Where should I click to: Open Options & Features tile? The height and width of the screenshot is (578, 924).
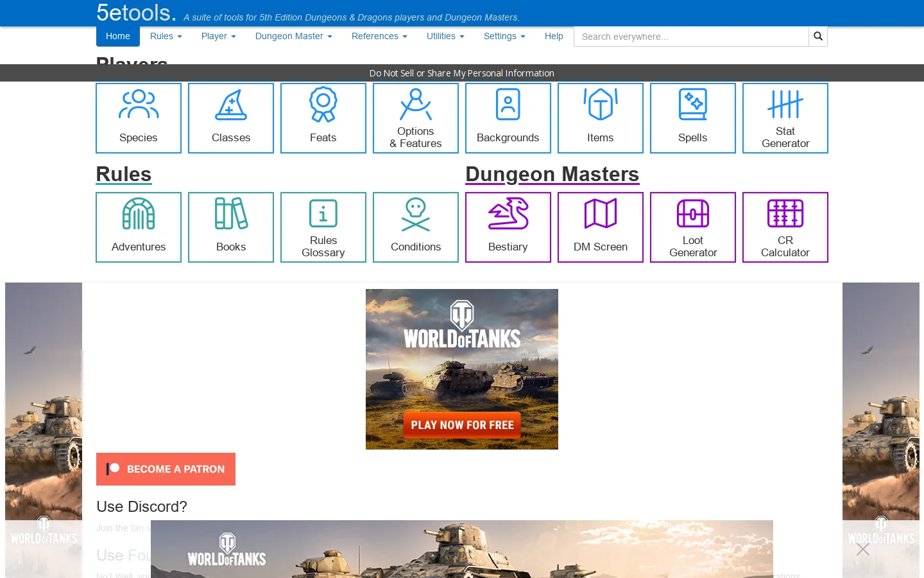416,118
